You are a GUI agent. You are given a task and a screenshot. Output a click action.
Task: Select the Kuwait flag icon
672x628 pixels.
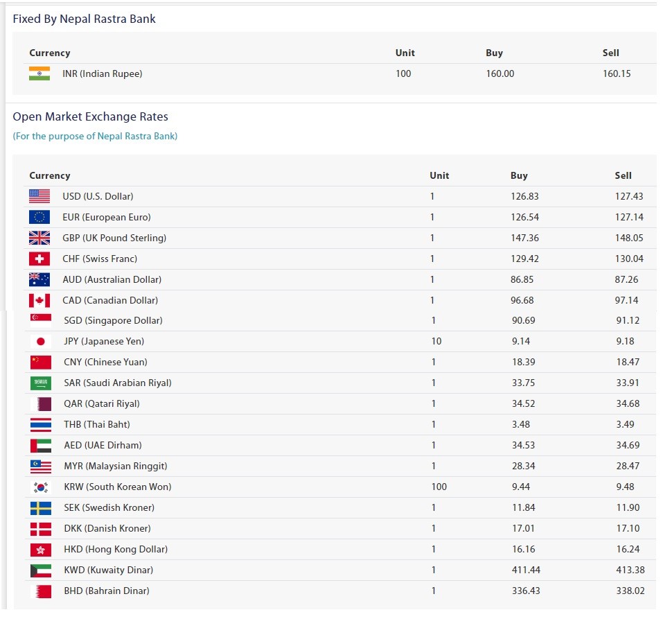41,570
